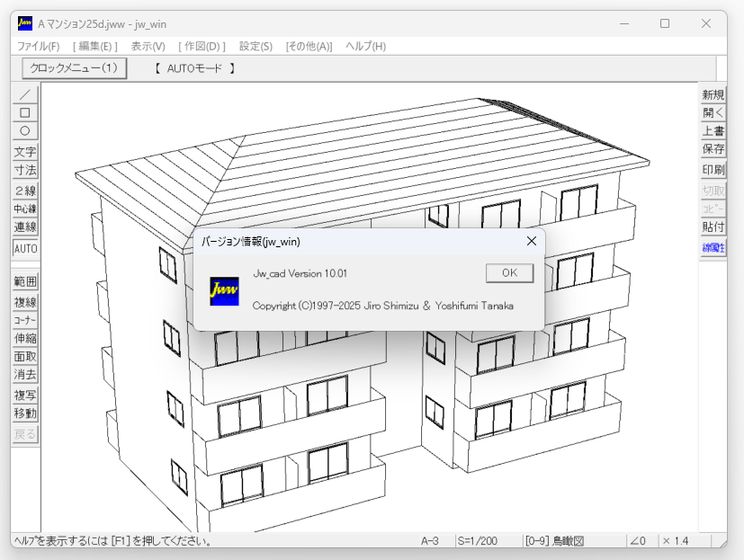Image resolution: width=744 pixels, height=560 pixels.
Task: Select the line drawing tool (/)
Action: (x=24, y=93)
